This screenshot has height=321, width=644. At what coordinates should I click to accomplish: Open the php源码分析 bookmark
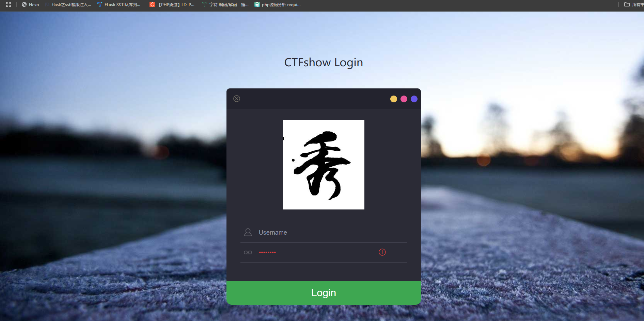278,4
